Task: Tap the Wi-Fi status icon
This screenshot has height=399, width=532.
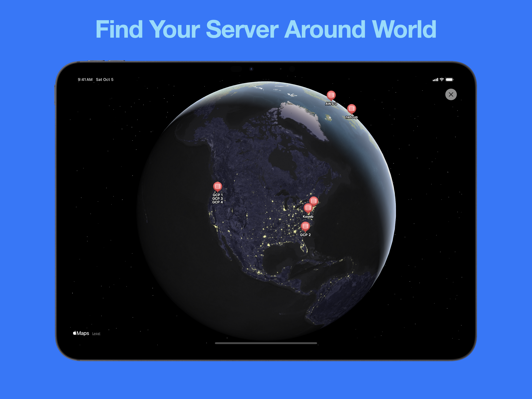Action: [442, 79]
